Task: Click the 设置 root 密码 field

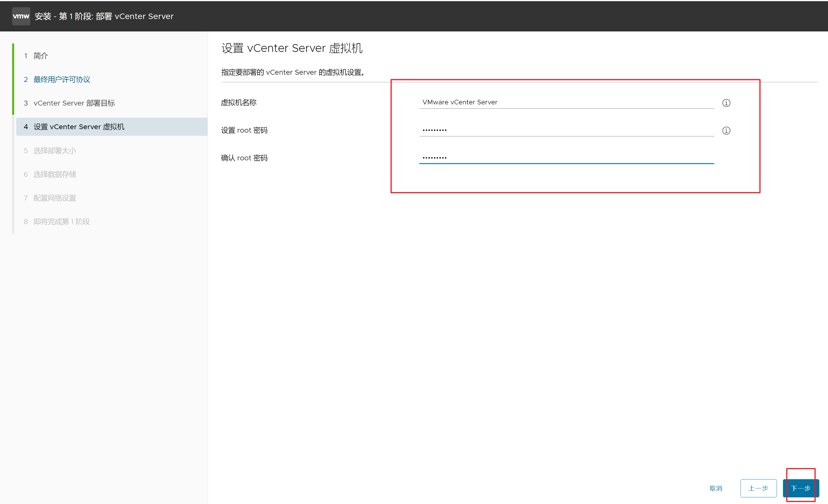Action: [x=566, y=130]
